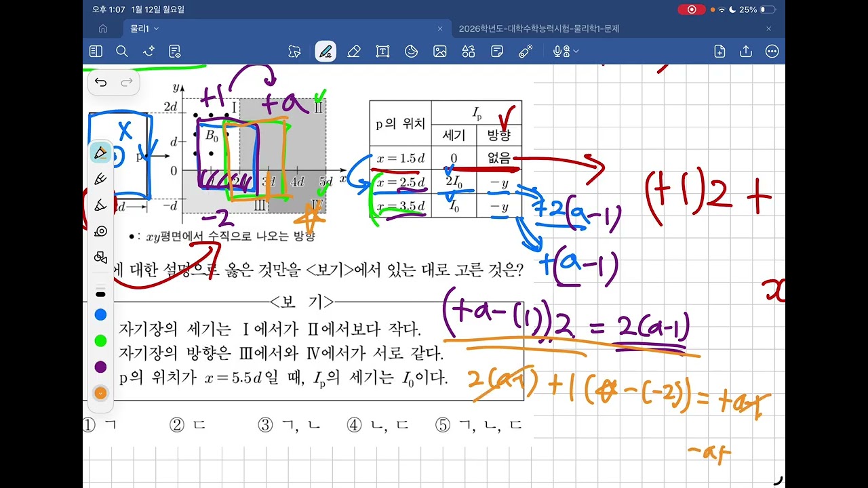Image resolution: width=868 pixels, height=488 pixels.
Task: Select the shapes tool in floating palette
Action: coord(100,258)
